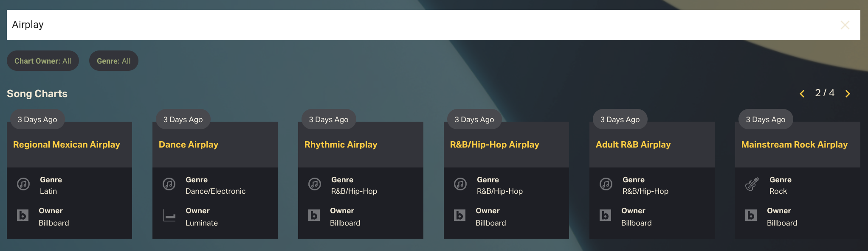Open Regional Mexican Airplay chart
Viewport: 868px width, 251px height.
coord(67,145)
